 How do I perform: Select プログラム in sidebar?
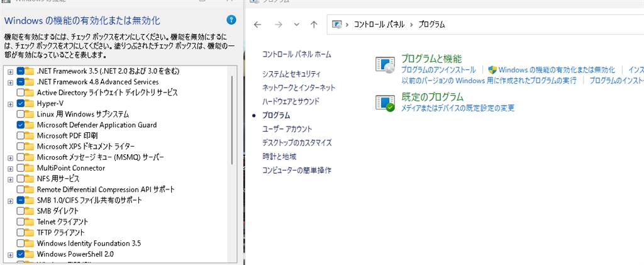(276, 115)
